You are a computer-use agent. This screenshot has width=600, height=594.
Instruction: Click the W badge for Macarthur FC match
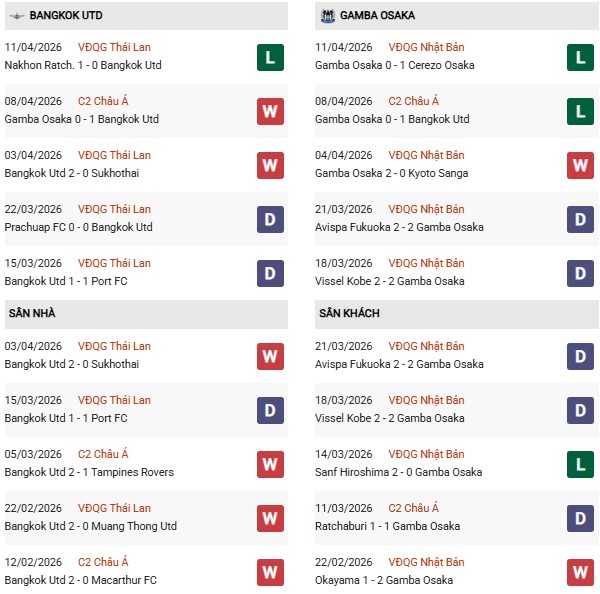[269, 572]
